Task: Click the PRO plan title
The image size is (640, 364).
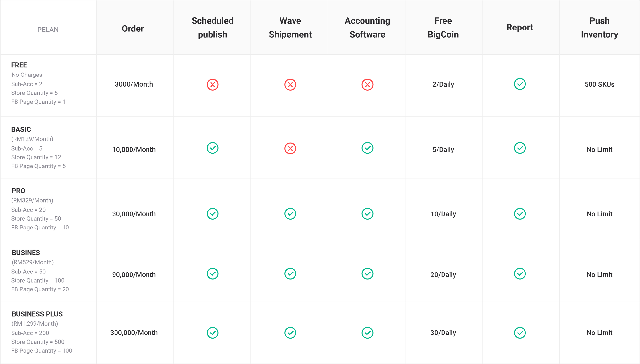Action: point(18,191)
